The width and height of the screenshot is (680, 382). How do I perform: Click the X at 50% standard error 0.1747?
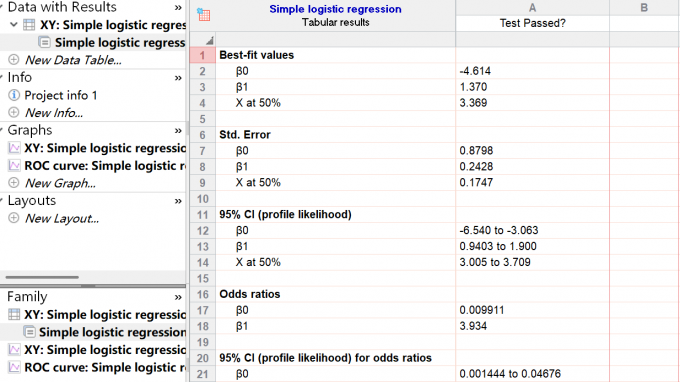coord(476,183)
